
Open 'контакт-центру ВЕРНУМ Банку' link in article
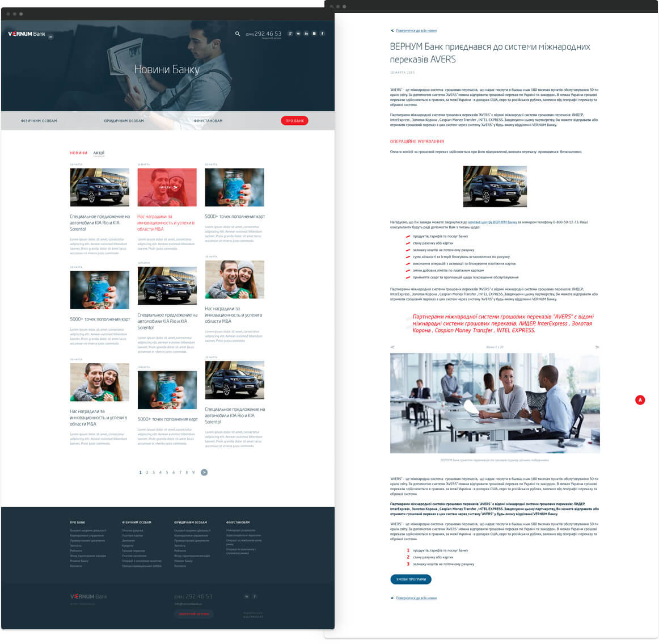pos(493,222)
